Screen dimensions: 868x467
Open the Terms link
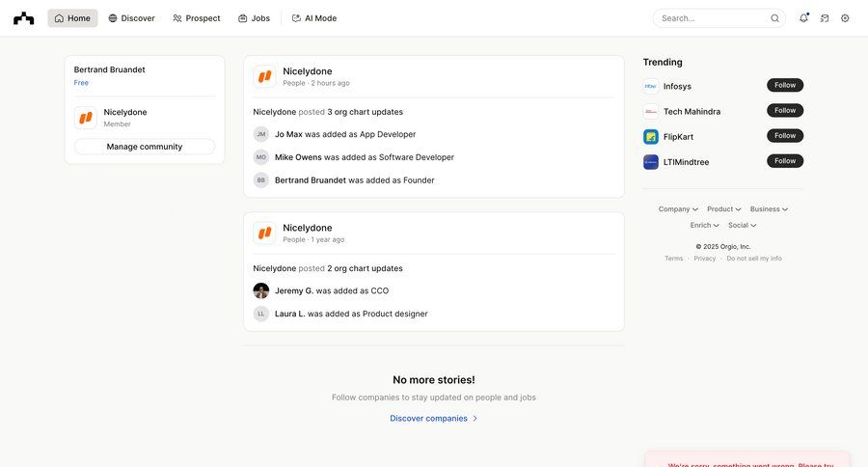(674, 259)
